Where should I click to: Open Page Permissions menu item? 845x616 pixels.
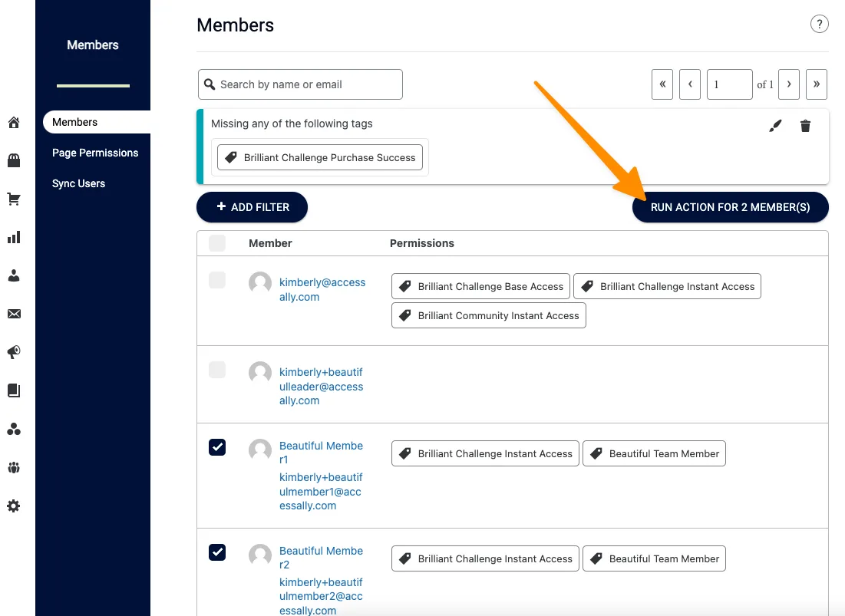[x=95, y=153]
